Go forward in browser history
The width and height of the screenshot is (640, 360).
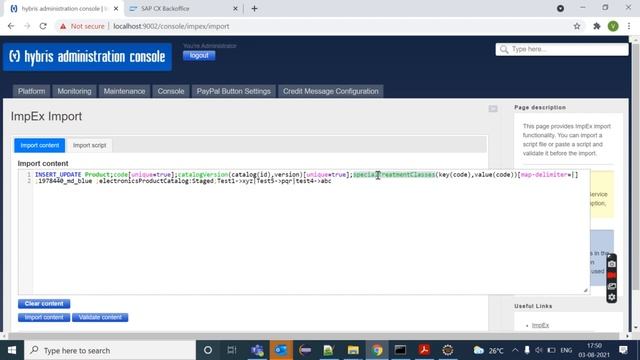27,26
